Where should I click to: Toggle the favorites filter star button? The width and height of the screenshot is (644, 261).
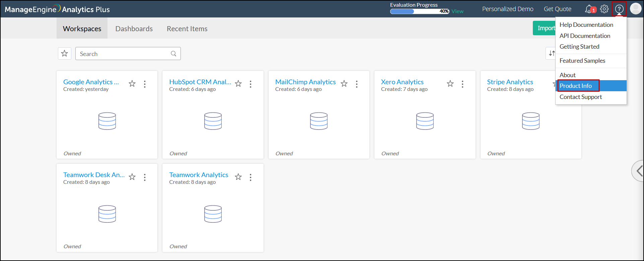[x=65, y=54]
